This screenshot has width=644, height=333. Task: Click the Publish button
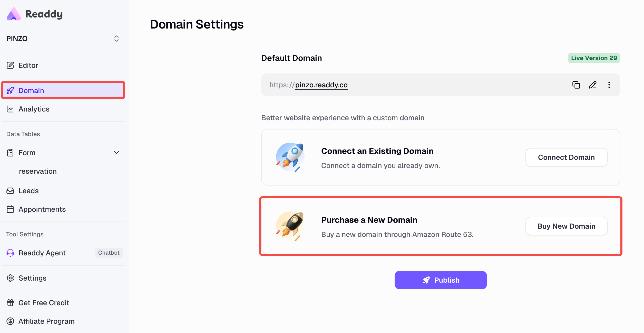440,280
